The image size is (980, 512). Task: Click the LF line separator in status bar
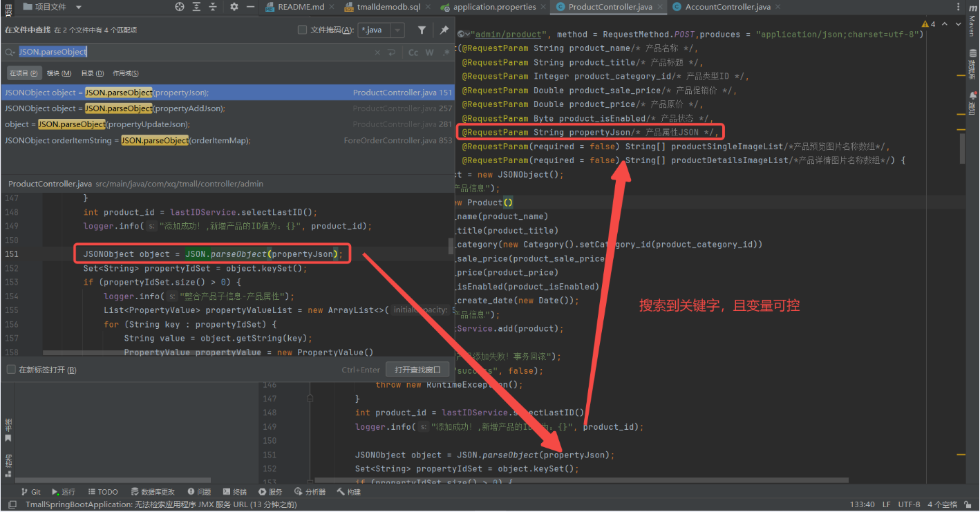pos(886,505)
